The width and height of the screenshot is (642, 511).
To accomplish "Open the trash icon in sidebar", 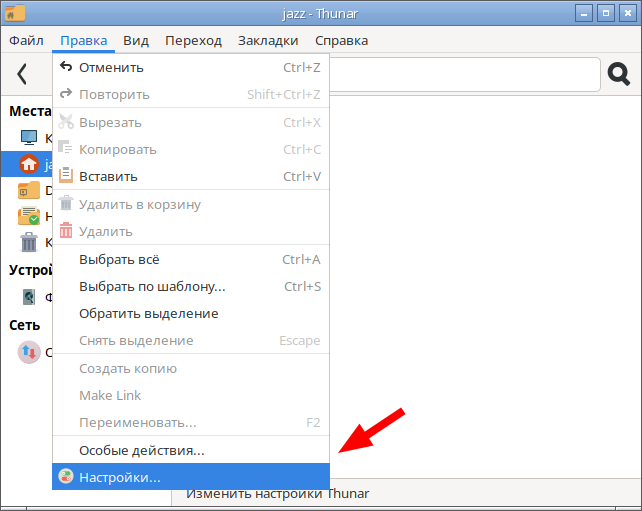I will [x=29, y=242].
